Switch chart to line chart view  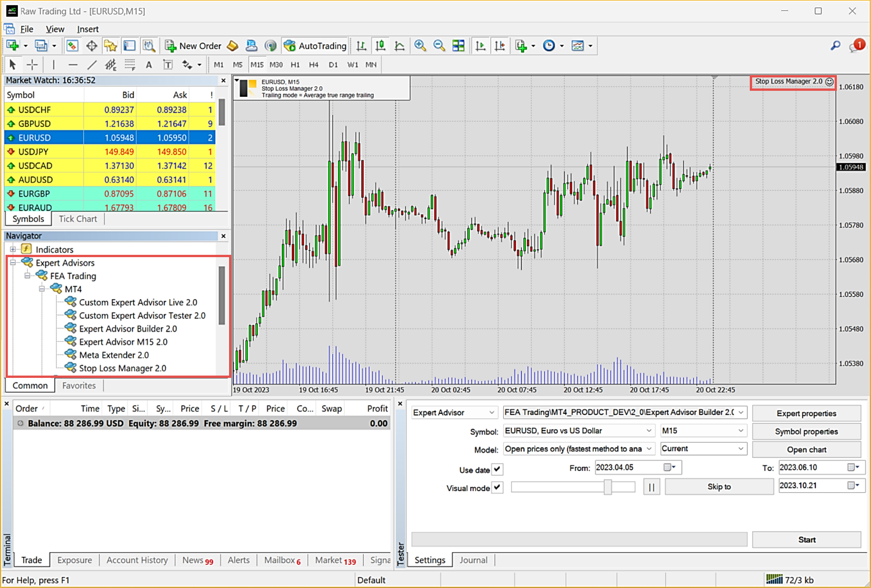click(400, 46)
